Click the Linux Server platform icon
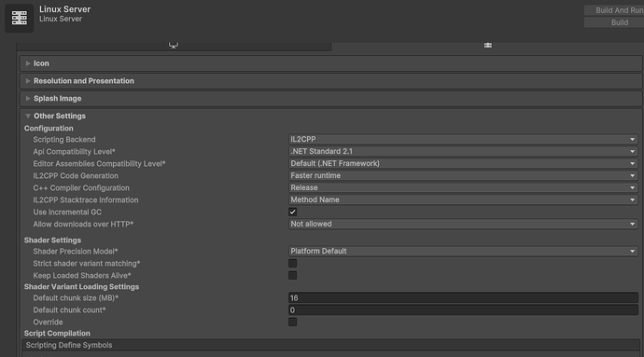The width and height of the screenshot is (644, 357). 20,18
